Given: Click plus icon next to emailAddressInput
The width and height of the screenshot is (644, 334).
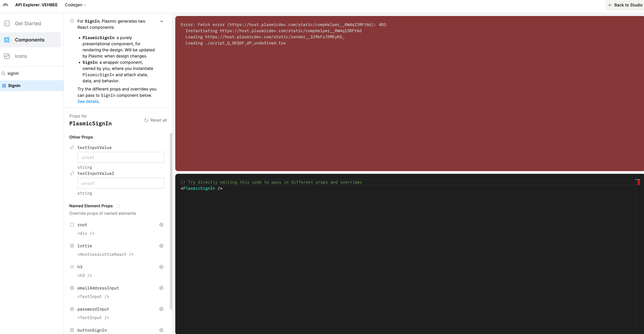Looking at the screenshot, I should (x=161, y=288).
